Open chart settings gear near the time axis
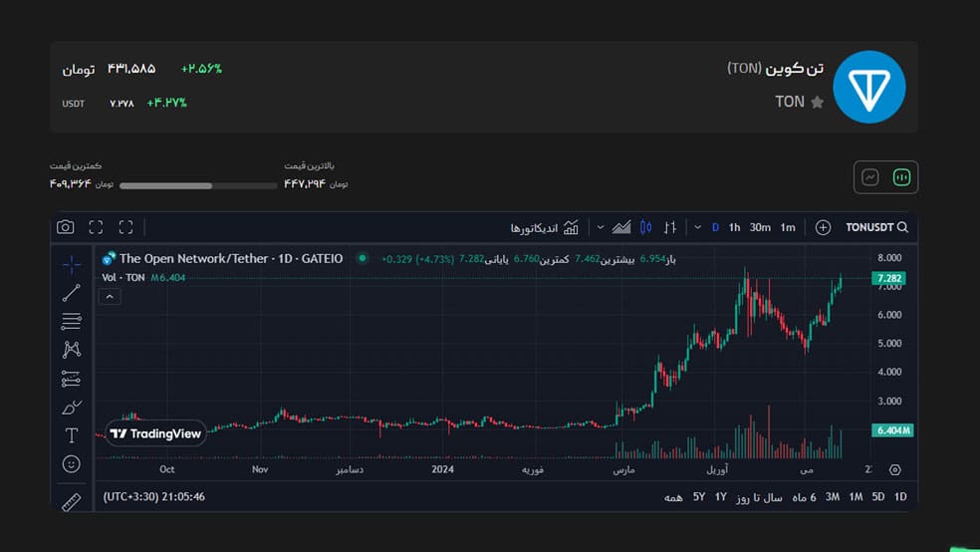Screen dimensions: 980x552 [x=895, y=469]
